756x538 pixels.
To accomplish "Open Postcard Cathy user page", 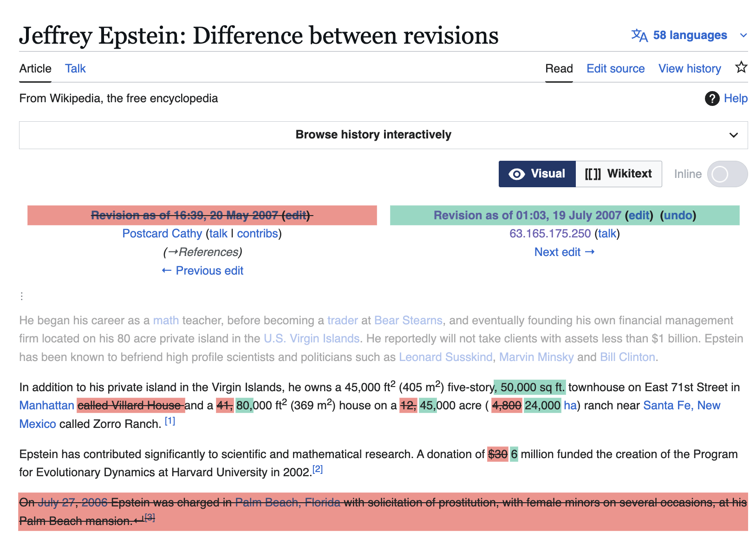I will point(162,234).
